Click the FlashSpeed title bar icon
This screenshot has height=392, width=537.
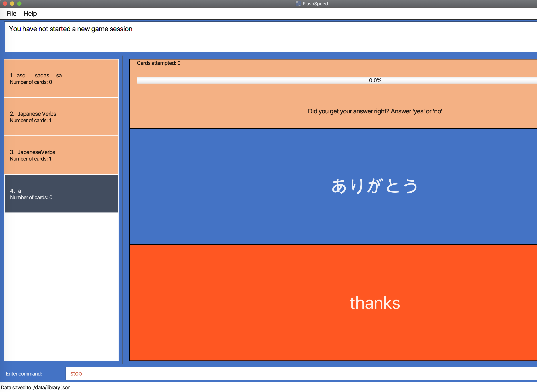pyautogui.click(x=298, y=4)
